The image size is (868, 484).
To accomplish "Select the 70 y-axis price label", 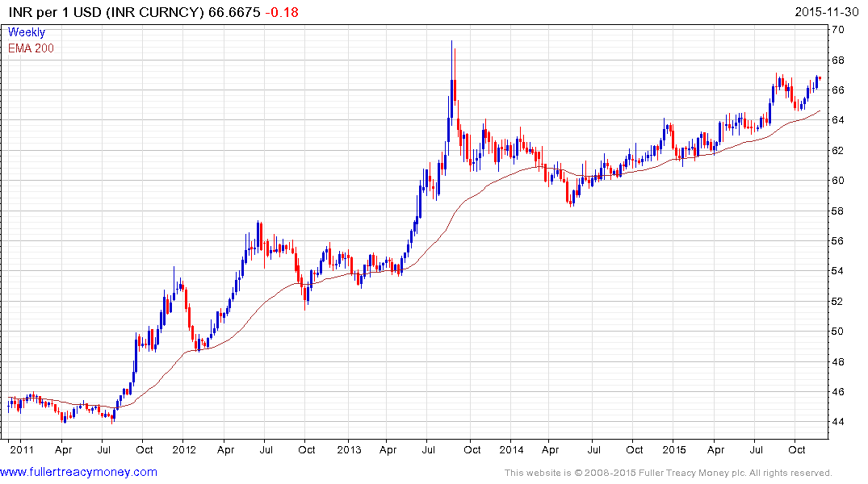I will tap(838, 30).
